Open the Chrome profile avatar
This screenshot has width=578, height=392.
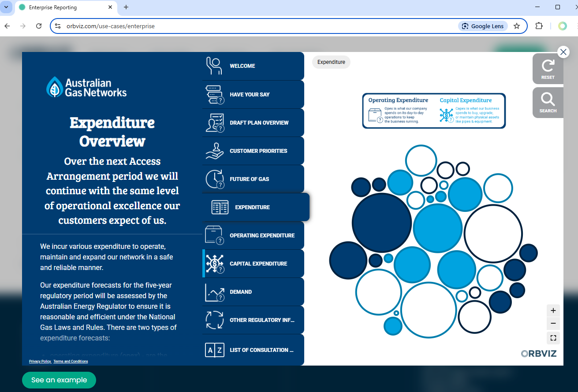(563, 26)
